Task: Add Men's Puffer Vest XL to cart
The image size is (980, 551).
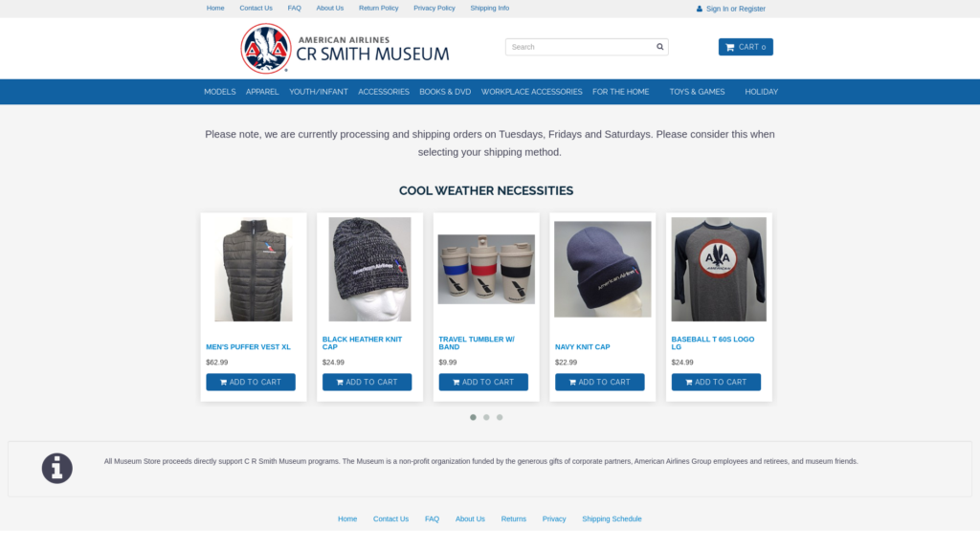Action: point(251,382)
